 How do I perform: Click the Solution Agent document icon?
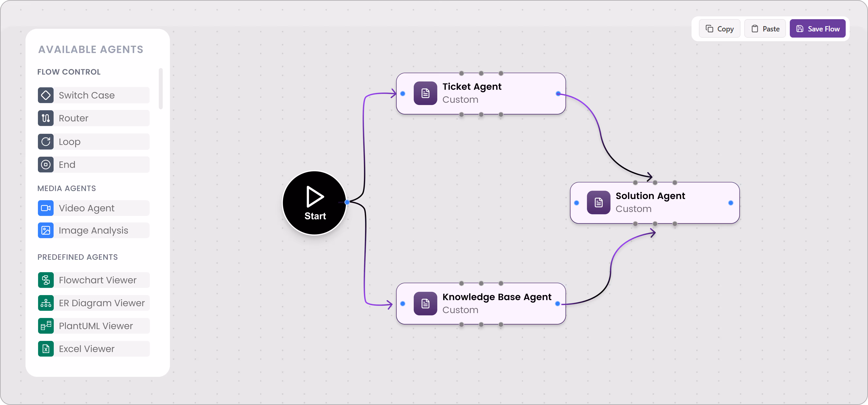[x=598, y=203]
